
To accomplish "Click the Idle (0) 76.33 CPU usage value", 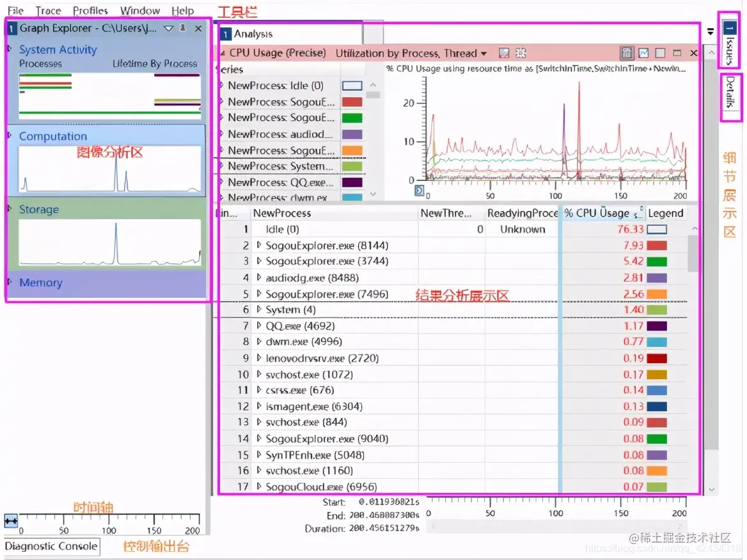I will tap(630, 229).
